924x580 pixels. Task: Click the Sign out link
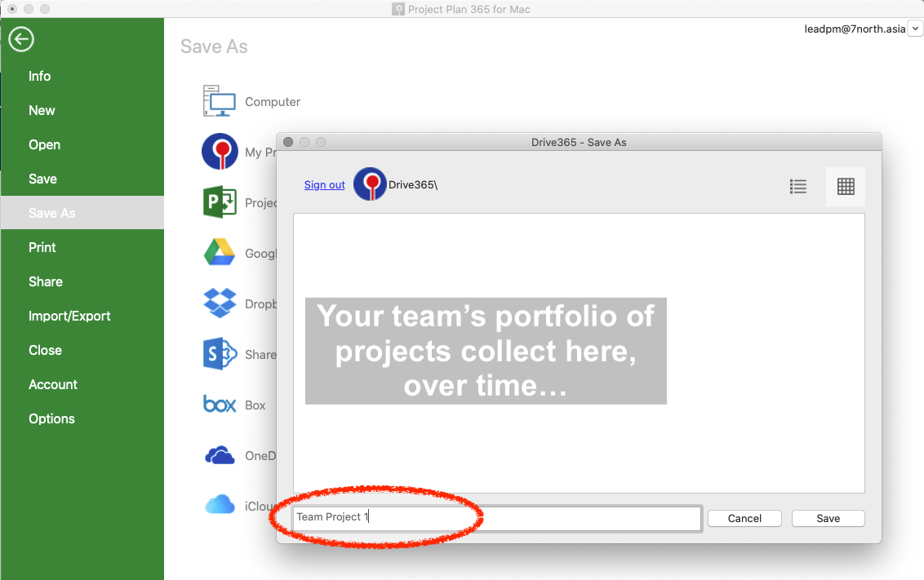coord(324,185)
